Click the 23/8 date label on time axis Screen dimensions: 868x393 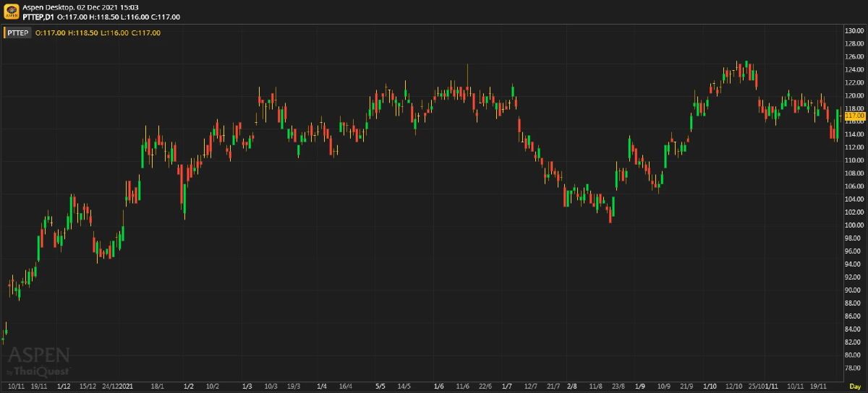(618, 386)
